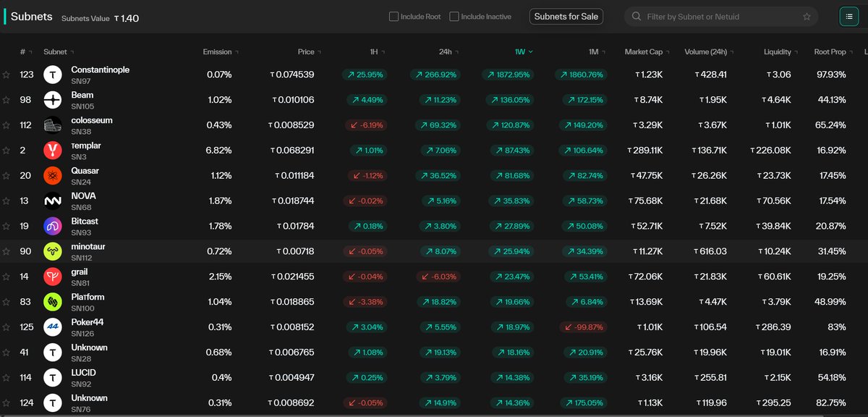Star the LUCID subnet row

6,378
